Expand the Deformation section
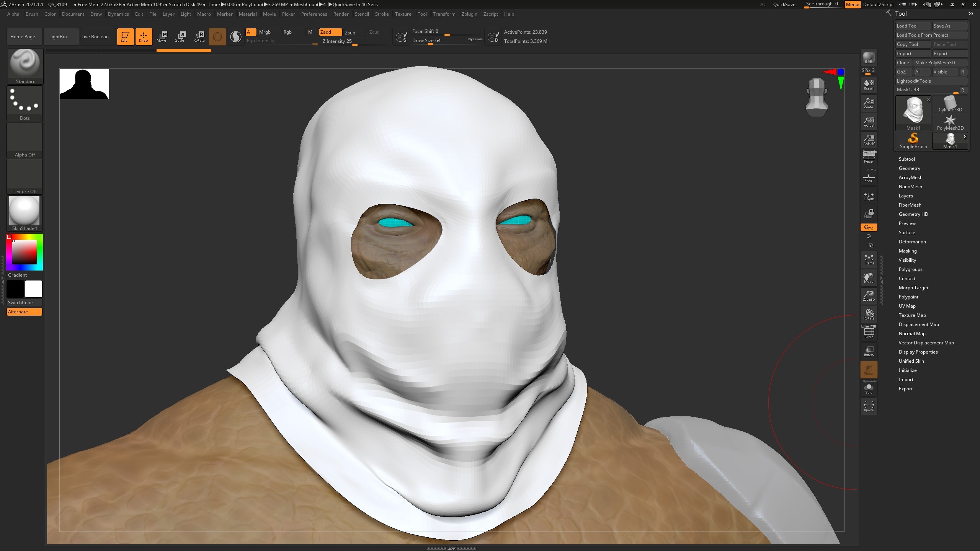Image resolution: width=980 pixels, height=551 pixels. coord(912,242)
